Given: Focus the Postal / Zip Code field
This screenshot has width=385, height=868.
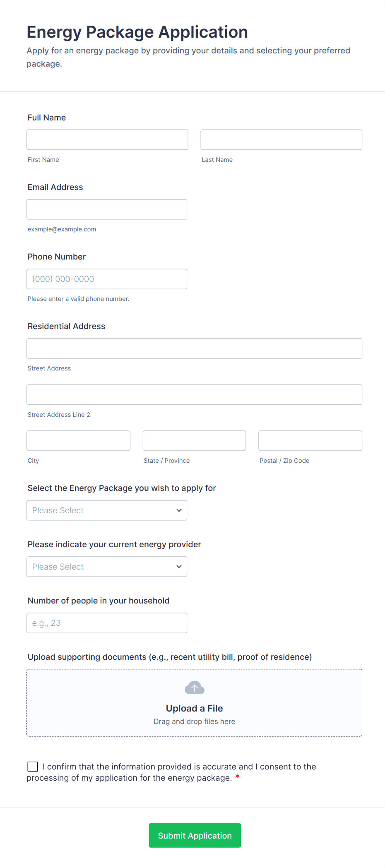Looking at the screenshot, I should [310, 441].
